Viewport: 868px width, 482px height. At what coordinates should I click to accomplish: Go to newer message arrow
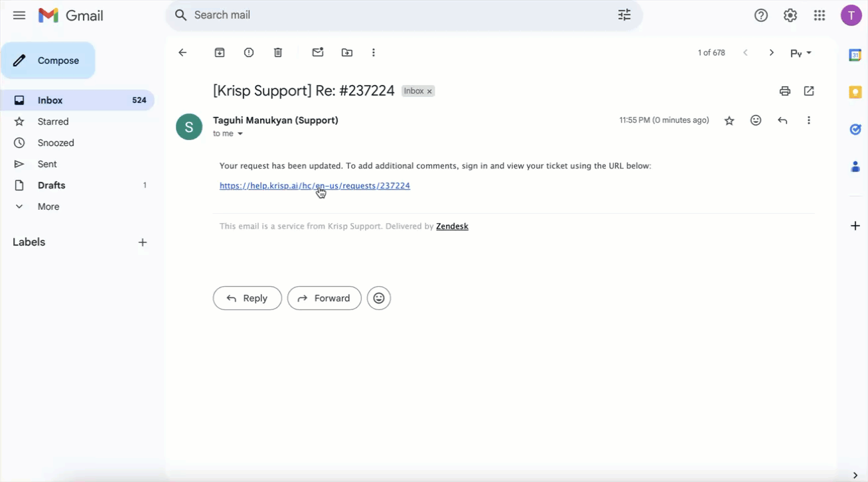(745, 52)
